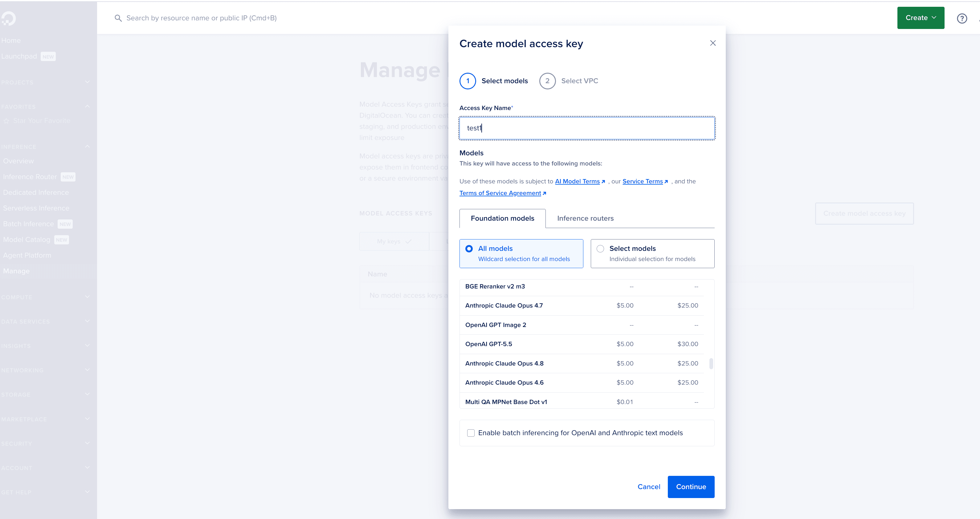Expand the Marketplace section
The height and width of the screenshot is (519, 980).
pyautogui.click(x=45, y=419)
